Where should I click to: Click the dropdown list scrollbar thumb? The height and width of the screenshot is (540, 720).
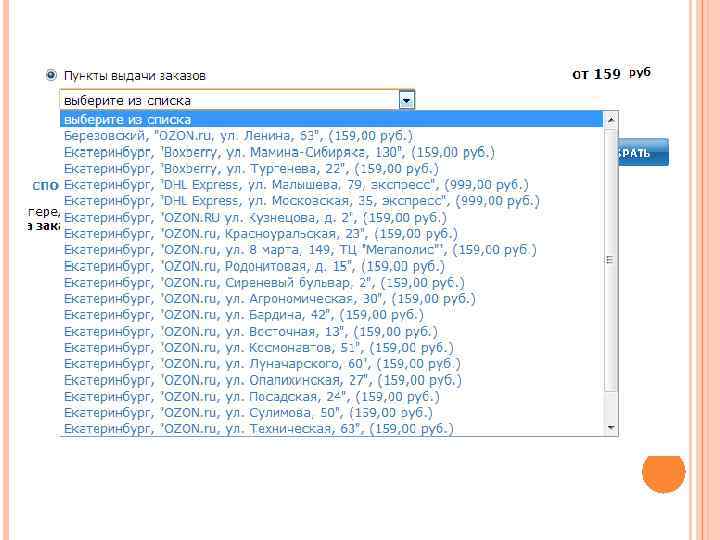[611, 260]
